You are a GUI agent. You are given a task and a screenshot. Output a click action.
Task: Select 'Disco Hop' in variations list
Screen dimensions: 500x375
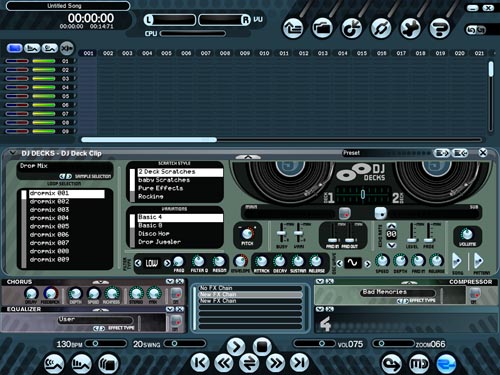point(154,234)
